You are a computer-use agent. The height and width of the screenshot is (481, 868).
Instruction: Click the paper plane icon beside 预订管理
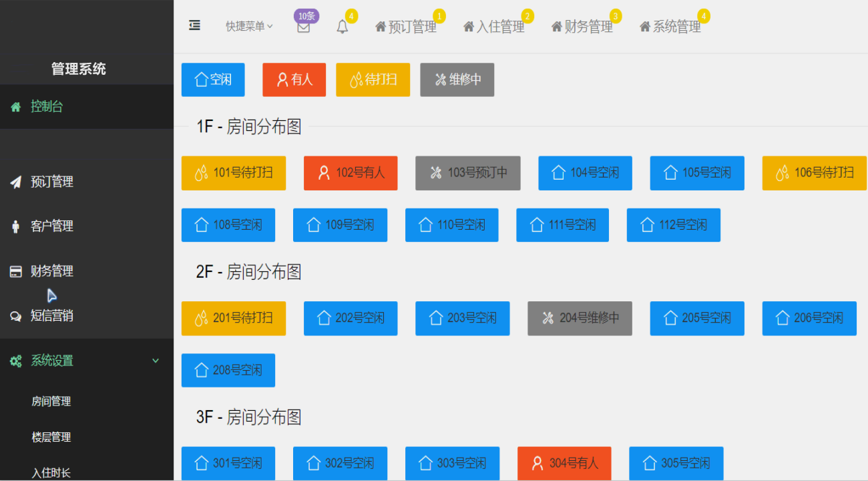tap(16, 182)
